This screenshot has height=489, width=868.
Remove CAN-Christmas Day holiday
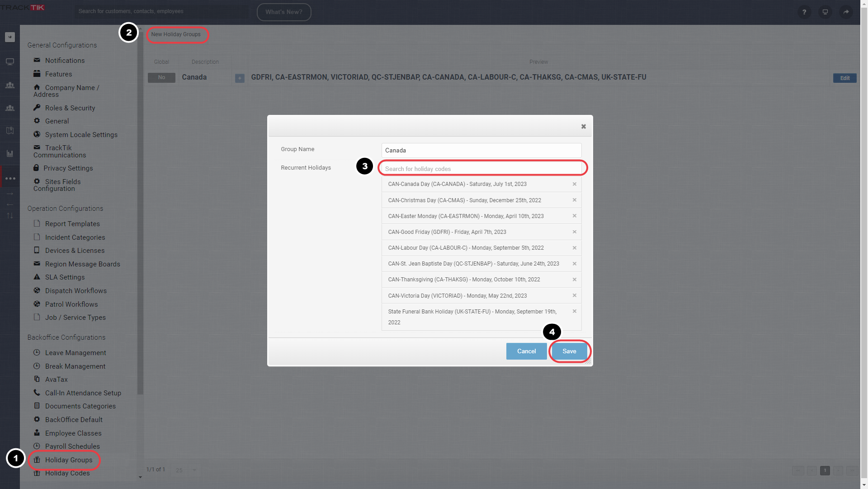pyautogui.click(x=575, y=200)
